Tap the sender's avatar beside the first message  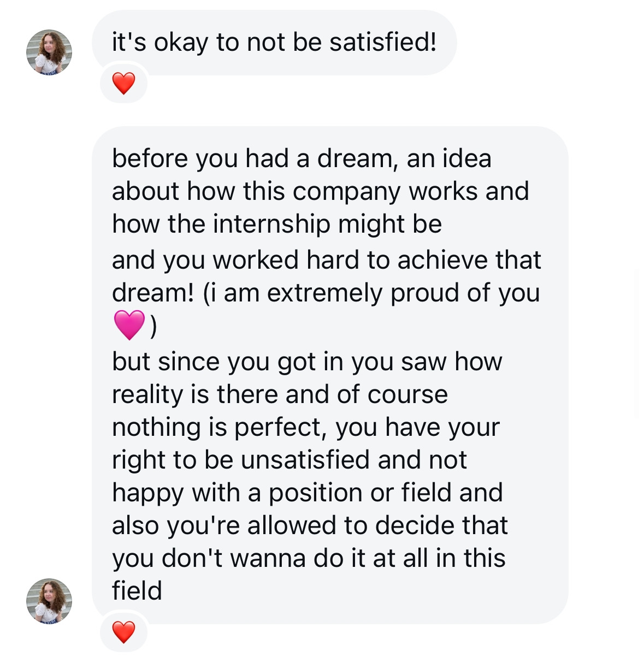point(49,52)
